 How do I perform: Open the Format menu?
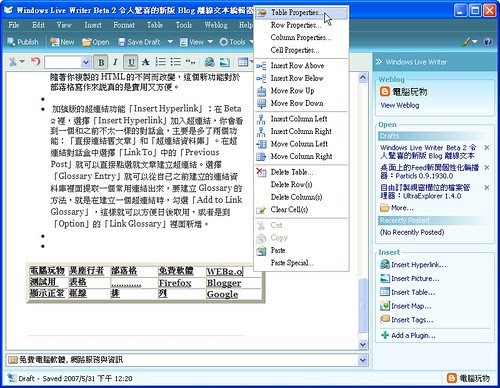click(124, 25)
